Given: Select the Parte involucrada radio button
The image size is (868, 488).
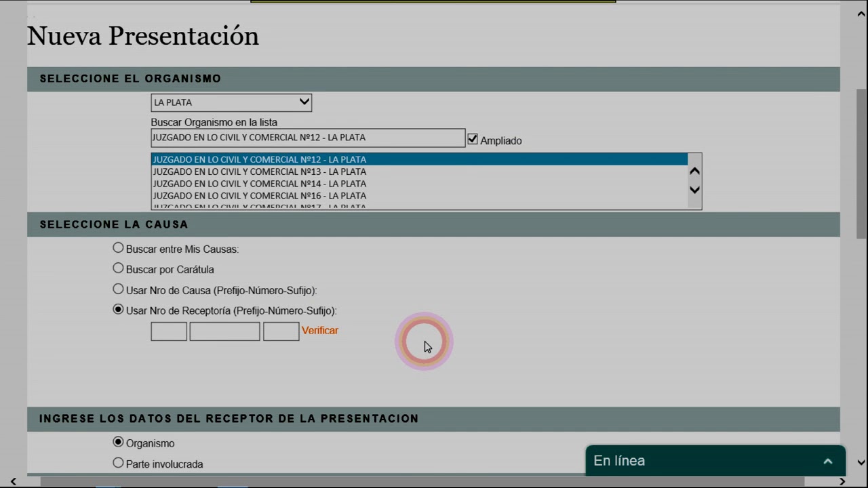Looking at the screenshot, I should pyautogui.click(x=118, y=463).
